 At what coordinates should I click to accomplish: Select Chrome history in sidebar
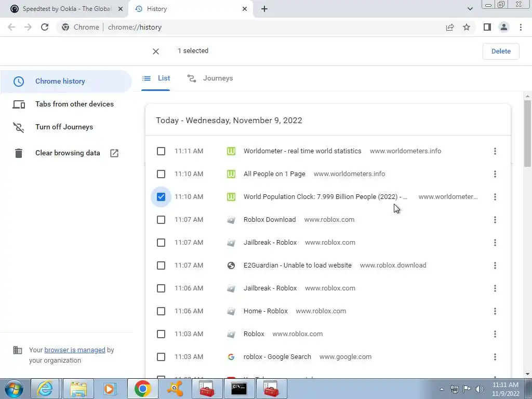click(66, 82)
